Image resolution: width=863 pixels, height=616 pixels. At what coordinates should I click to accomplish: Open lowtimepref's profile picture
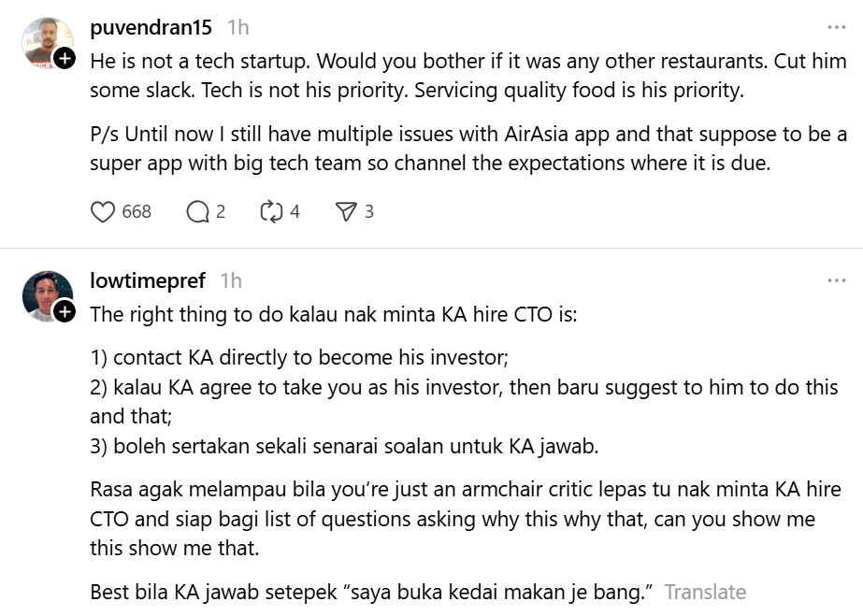[x=45, y=294]
